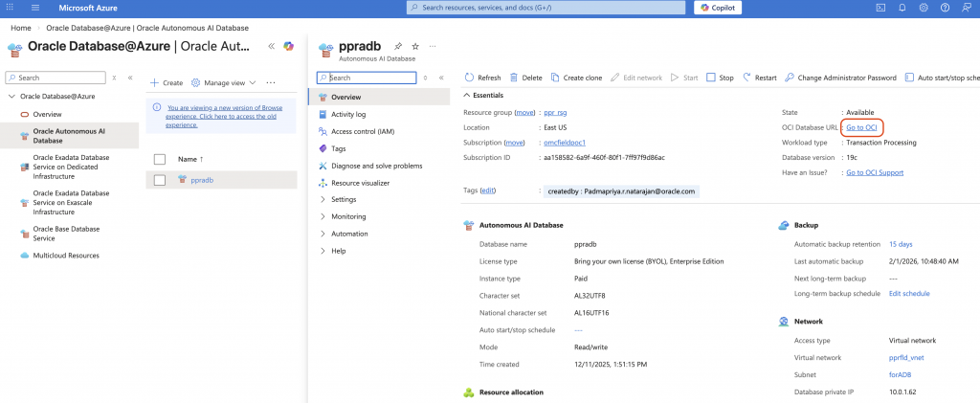Open Cloud Shell from top bar
Image resolution: width=980 pixels, height=403 pixels.
[x=880, y=8]
